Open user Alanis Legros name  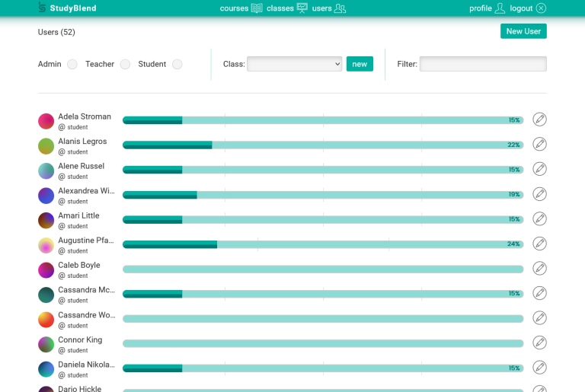[x=82, y=141]
